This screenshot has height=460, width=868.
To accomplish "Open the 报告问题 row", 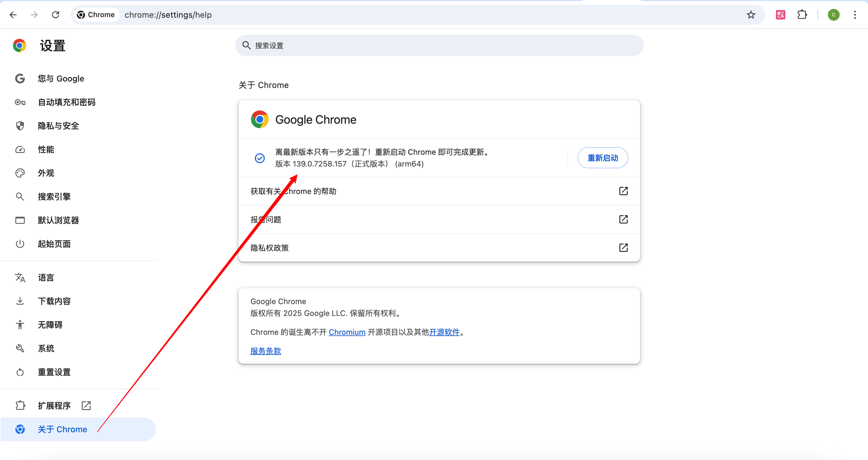I will click(x=439, y=219).
